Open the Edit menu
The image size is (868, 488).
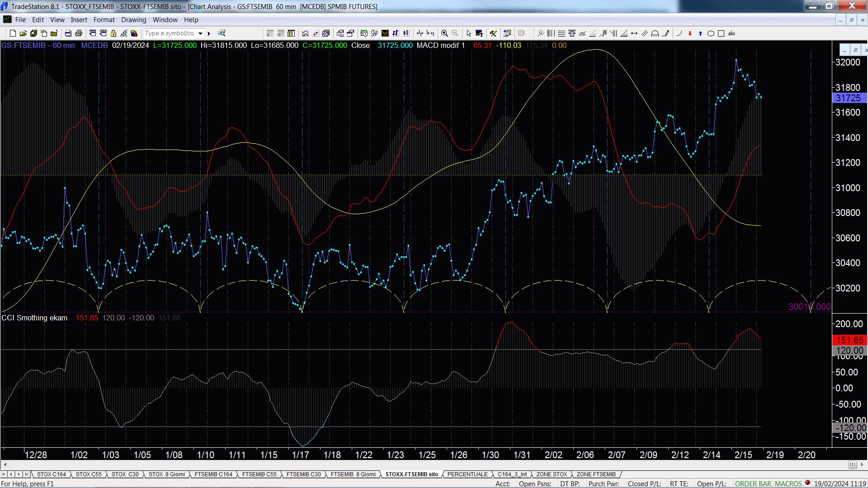pyautogui.click(x=38, y=20)
